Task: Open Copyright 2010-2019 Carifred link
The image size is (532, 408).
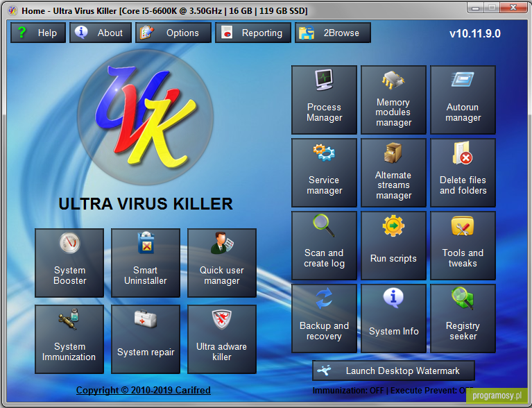Action: coord(143,390)
